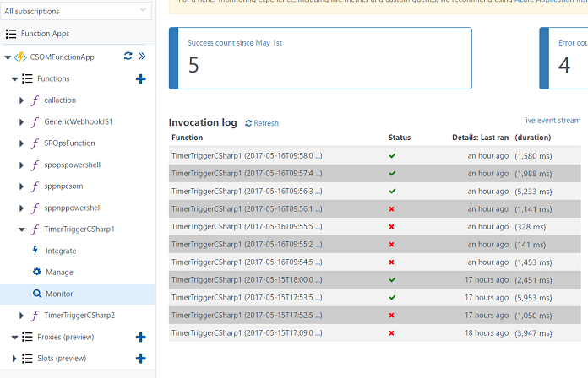The image size is (588, 378).
Task: Select the SPOpsFunction tree item
Action: 69,143
